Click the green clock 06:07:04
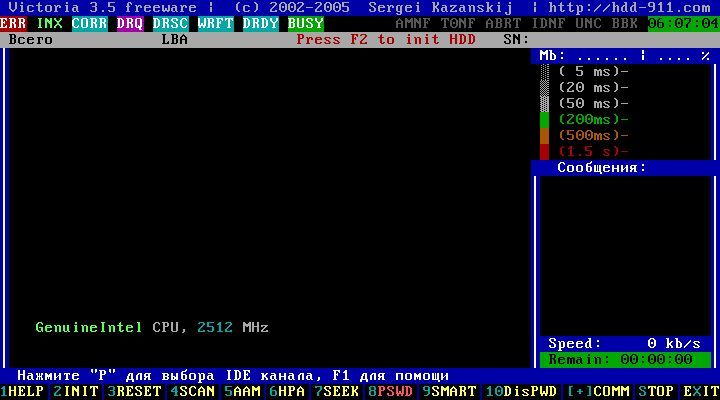The height and width of the screenshot is (400, 720). pos(684,23)
